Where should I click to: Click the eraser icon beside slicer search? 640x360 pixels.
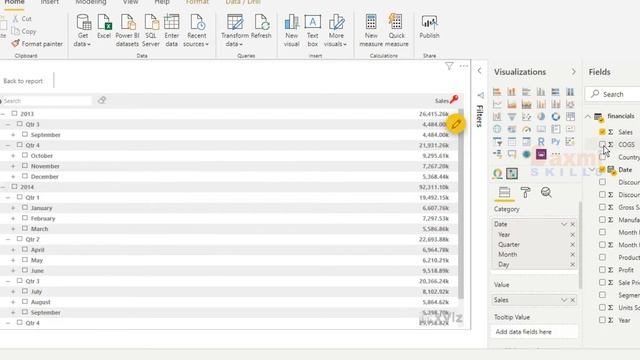coord(102,100)
